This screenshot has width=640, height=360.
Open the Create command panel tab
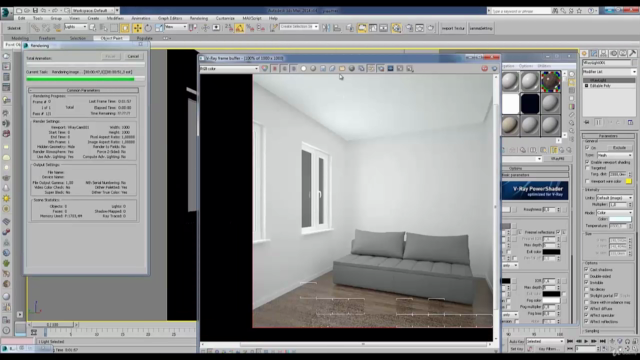[584, 53]
